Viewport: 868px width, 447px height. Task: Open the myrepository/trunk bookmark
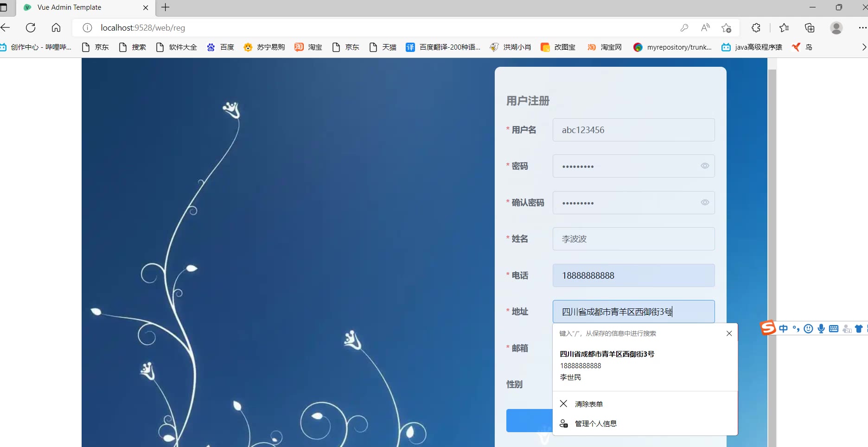[672, 47]
